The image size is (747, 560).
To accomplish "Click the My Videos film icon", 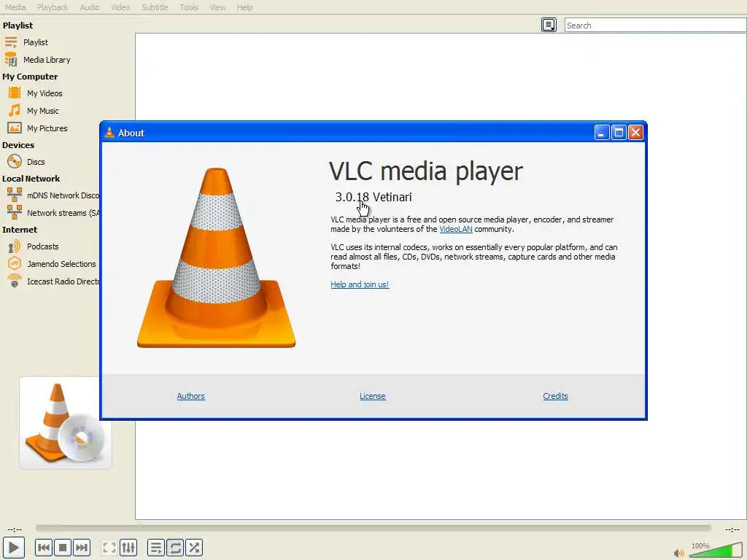I will (x=15, y=93).
